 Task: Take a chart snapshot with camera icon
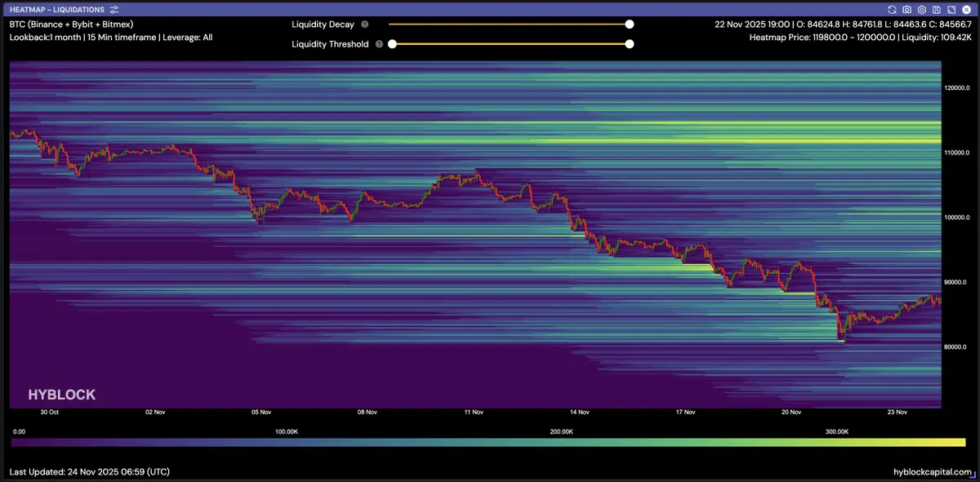click(906, 9)
